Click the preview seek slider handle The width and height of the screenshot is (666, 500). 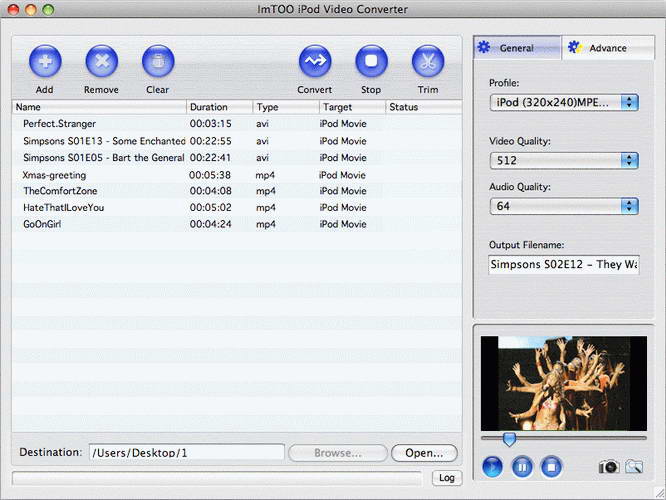click(x=509, y=439)
